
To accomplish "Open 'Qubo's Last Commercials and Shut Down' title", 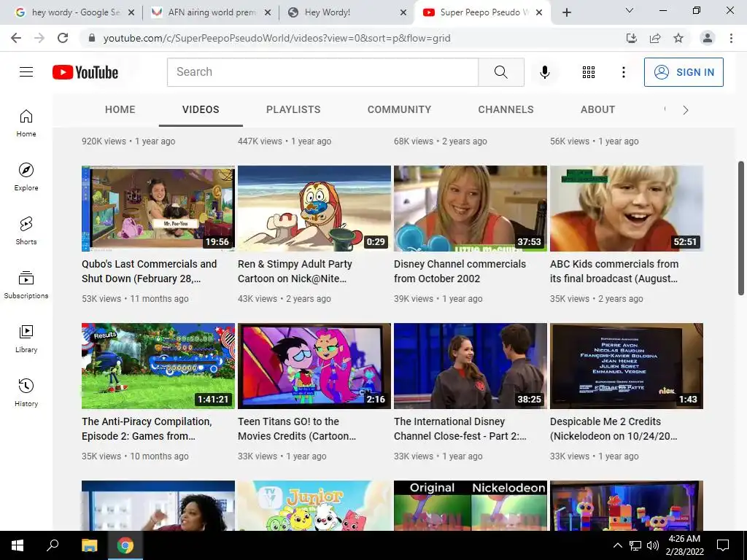I will [x=149, y=271].
